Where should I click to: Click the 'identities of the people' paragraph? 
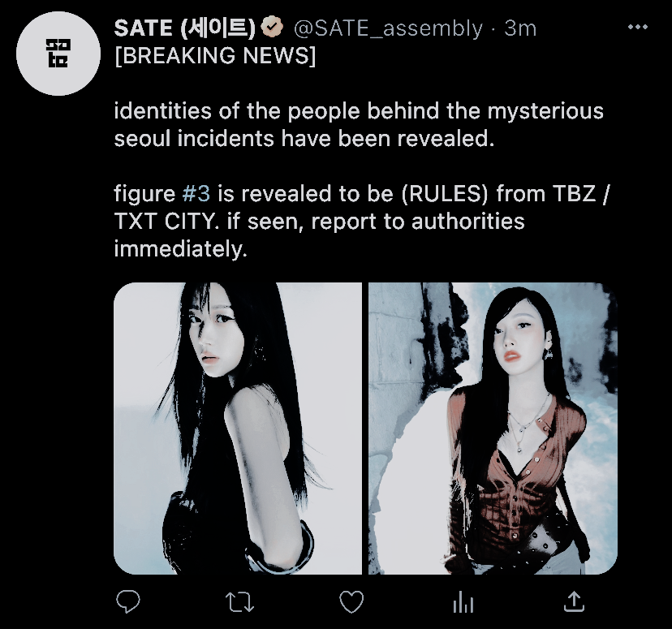pos(359,125)
